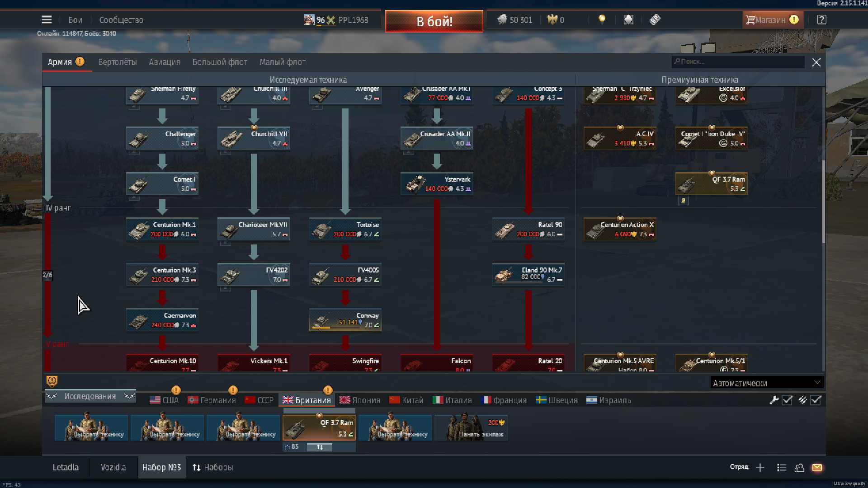Screen dimensions: 868x488
Task: Switch to the Вертолёты tab
Action: (x=118, y=62)
